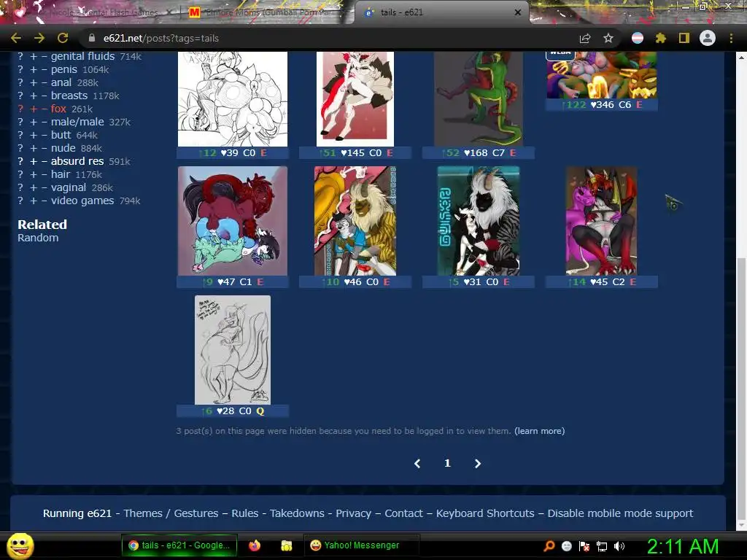Click the network icon in the tray
747x560 pixels.
coord(602,546)
